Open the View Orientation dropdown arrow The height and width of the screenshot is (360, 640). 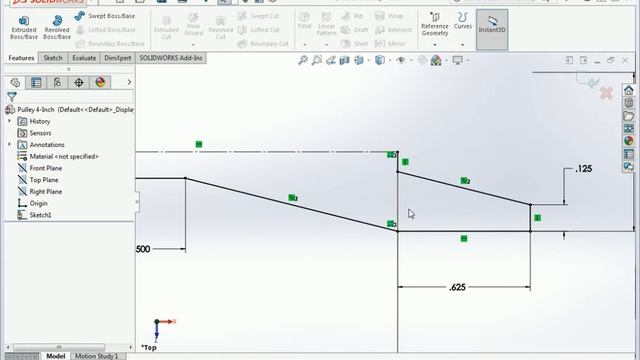pos(369,60)
